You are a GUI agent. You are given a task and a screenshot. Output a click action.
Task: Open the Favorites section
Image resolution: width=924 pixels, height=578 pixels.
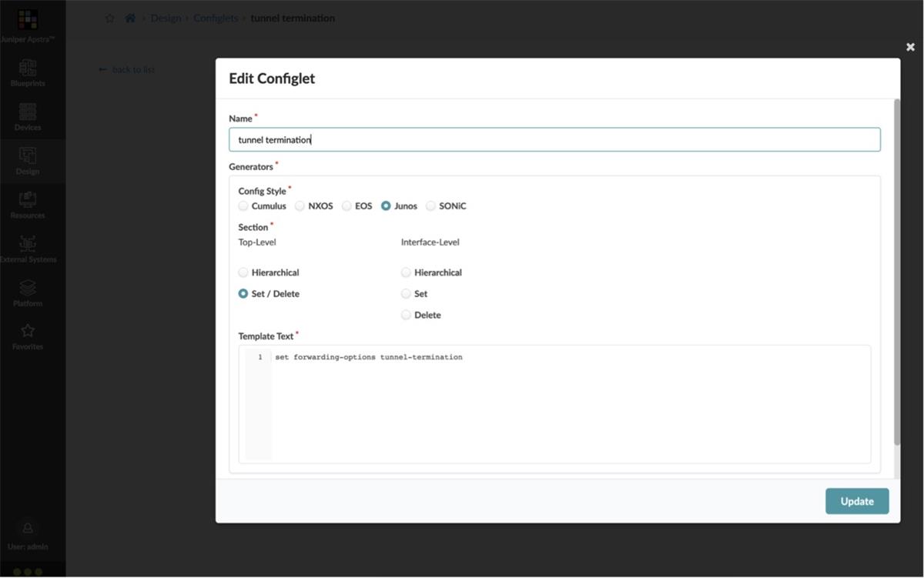point(27,336)
